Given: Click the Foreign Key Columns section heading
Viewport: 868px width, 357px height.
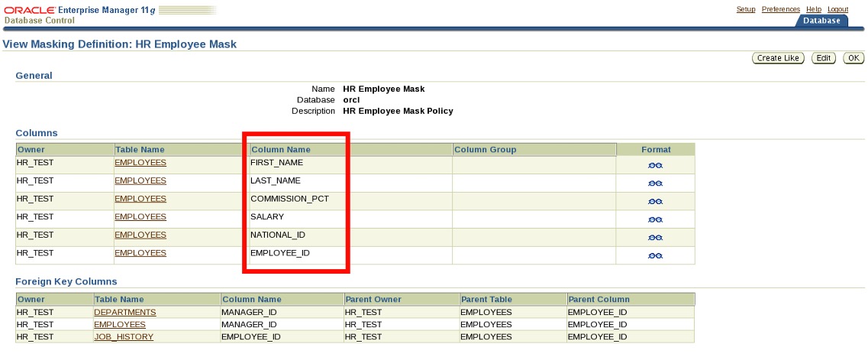Looking at the screenshot, I should coord(66,281).
